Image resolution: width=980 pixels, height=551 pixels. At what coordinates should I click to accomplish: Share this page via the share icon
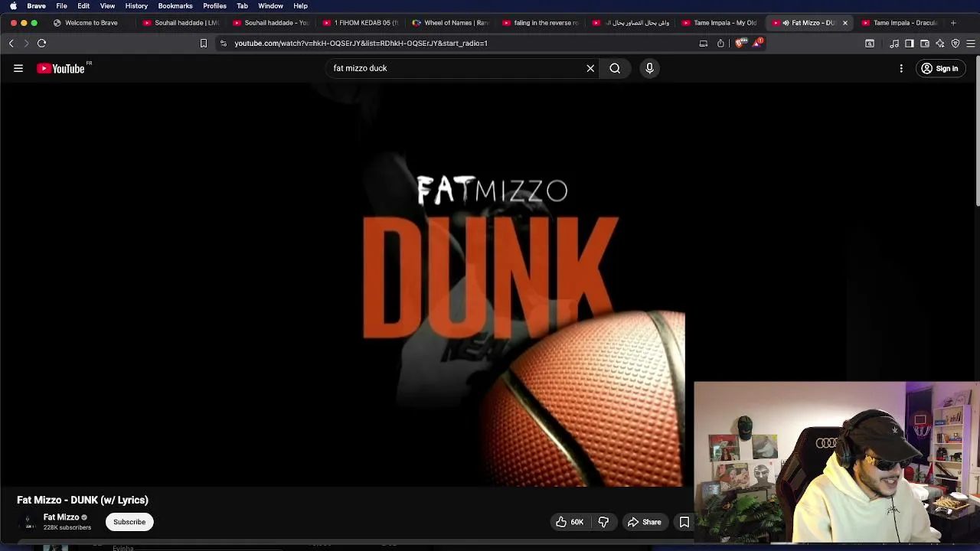(720, 44)
